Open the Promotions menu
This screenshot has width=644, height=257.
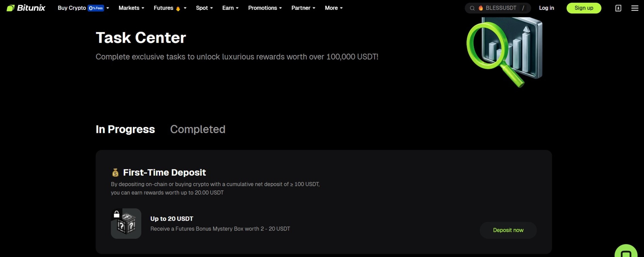pos(265,8)
